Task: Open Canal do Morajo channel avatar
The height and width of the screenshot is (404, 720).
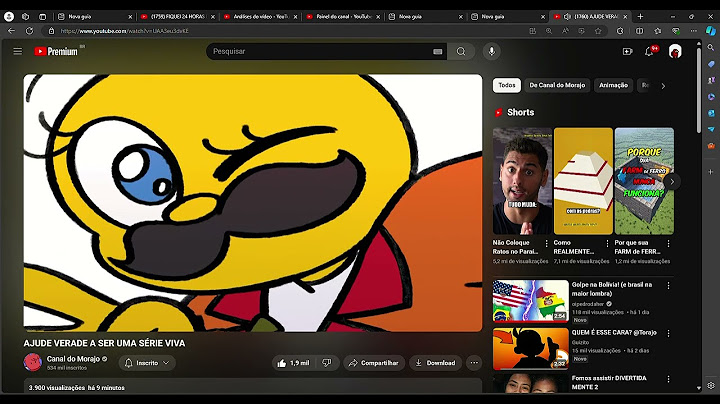Action: click(33, 362)
